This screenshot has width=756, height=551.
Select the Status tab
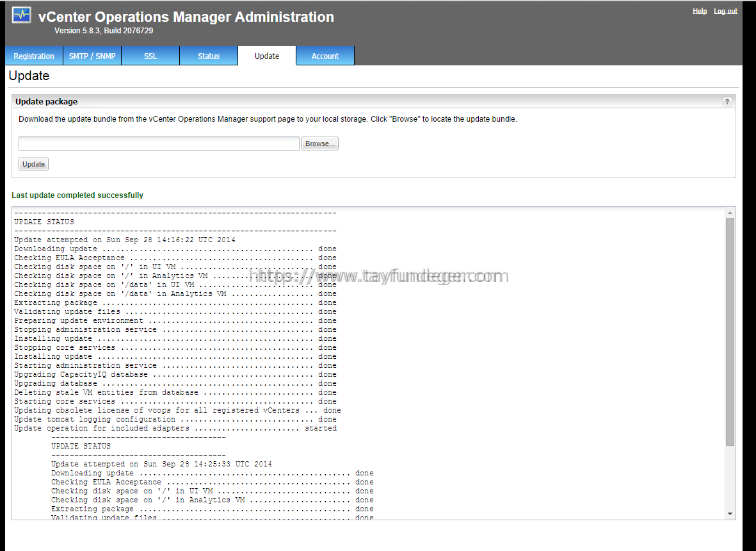coord(209,56)
